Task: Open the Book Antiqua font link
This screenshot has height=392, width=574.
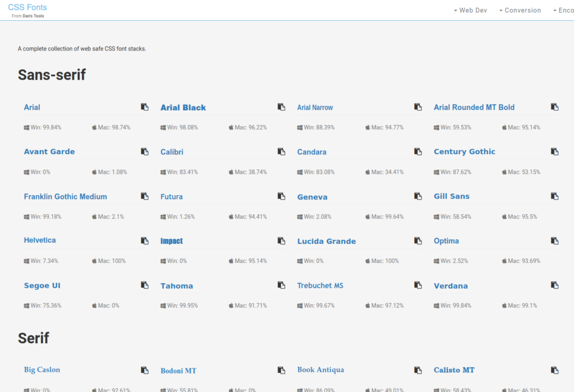Action: point(321,370)
